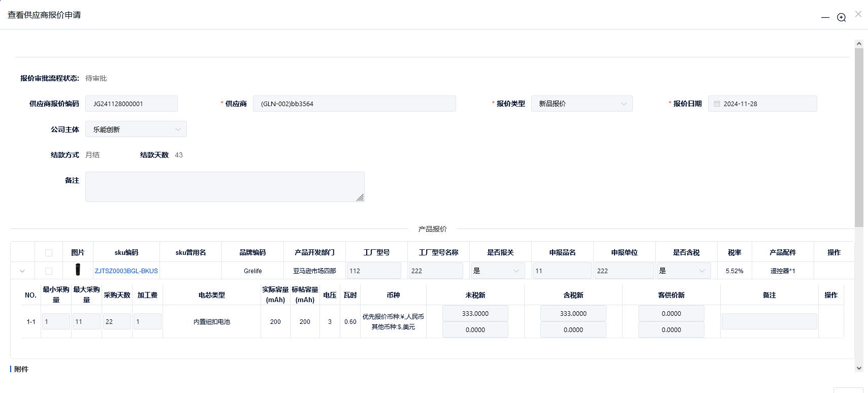Click the zoom-in magnifier icon
This screenshot has width=868, height=393.
coord(842,17)
